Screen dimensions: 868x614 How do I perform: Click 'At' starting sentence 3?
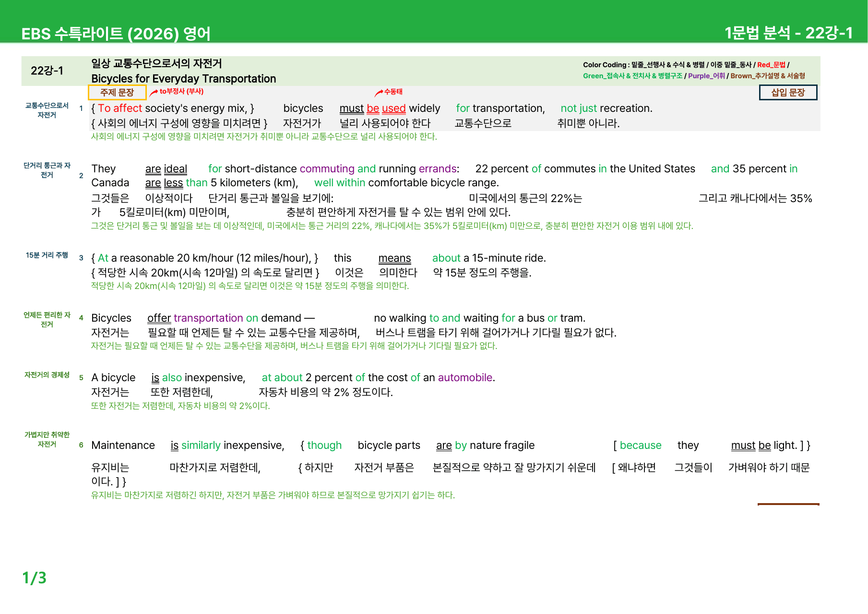pyautogui.click(x=103, y=258)
